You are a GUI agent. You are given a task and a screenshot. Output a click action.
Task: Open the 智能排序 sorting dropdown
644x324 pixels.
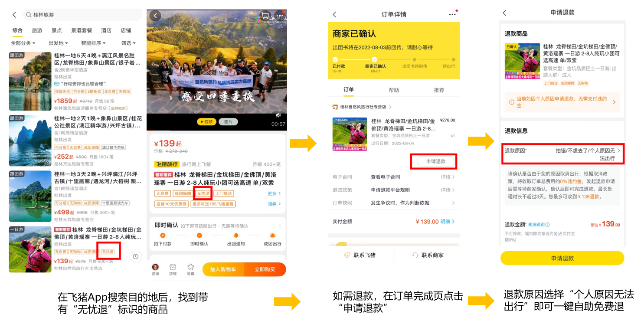tap(93, 43)
